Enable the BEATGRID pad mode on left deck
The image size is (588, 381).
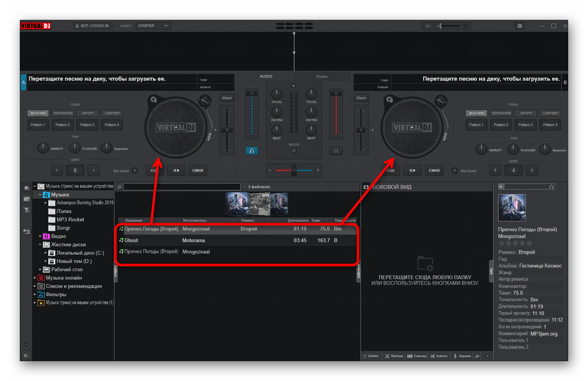click(38, 113)
